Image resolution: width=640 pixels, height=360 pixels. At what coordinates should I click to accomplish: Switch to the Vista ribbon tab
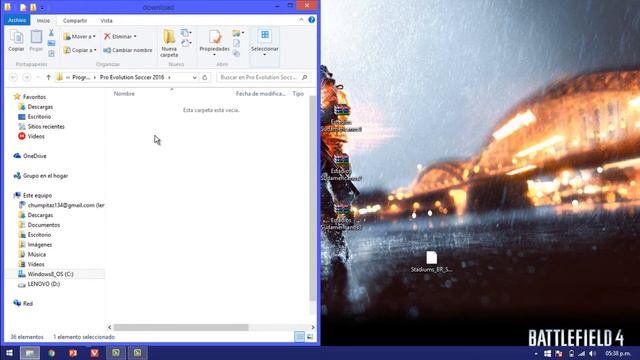click(x=107, y=20)
